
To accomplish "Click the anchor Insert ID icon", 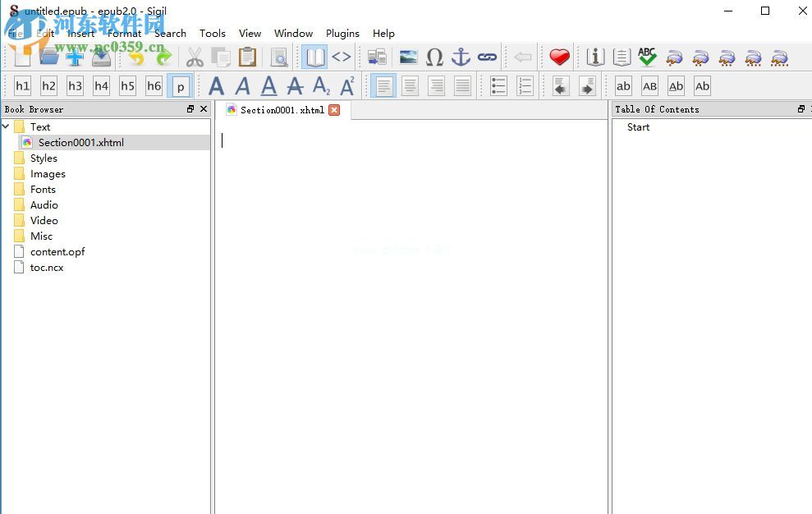I will (461, 57).
